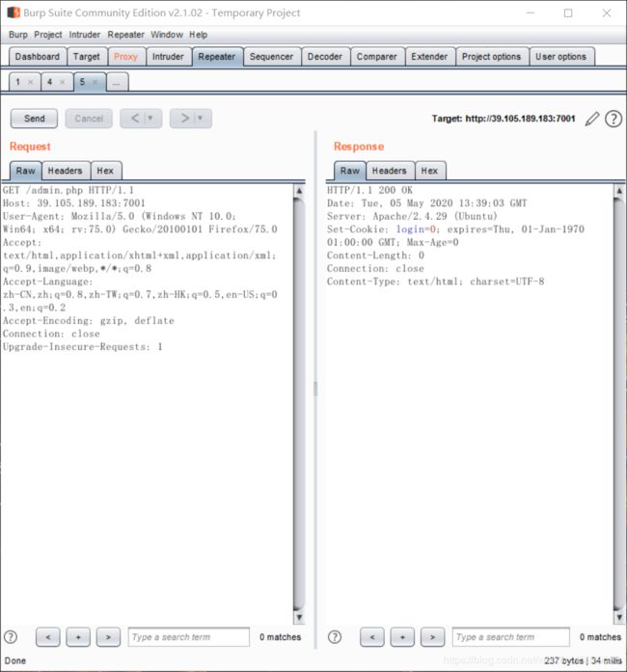Viewport: 627px width, 672px height.
Task: Switch to the Target tab
Action: click(x=86, y=57)
